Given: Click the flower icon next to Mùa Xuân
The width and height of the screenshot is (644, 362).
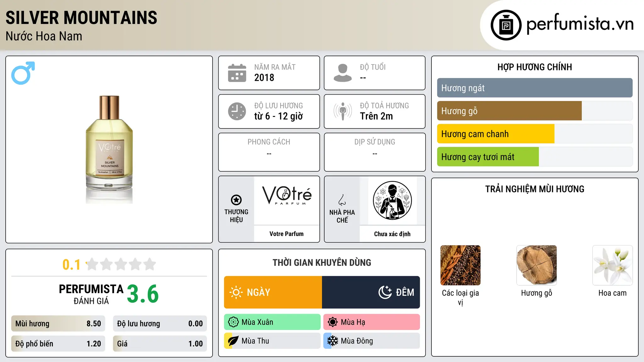Looking at the screenshot, I should 233,322.
